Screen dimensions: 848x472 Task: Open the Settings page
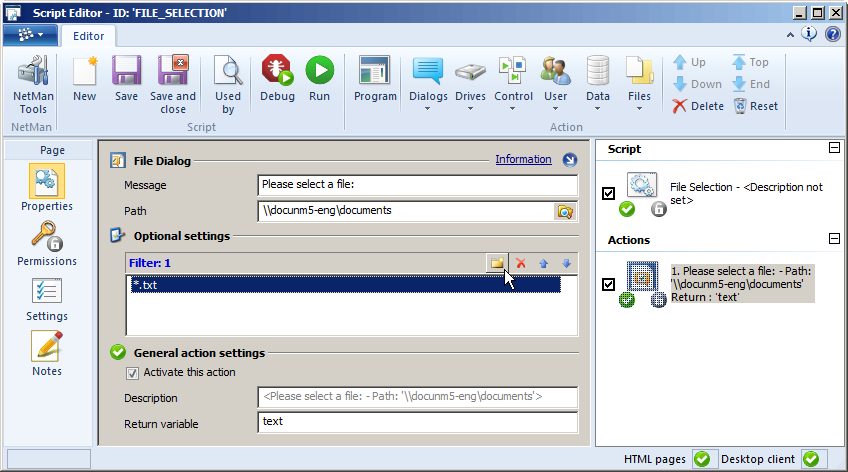click(x=47, y=299)
